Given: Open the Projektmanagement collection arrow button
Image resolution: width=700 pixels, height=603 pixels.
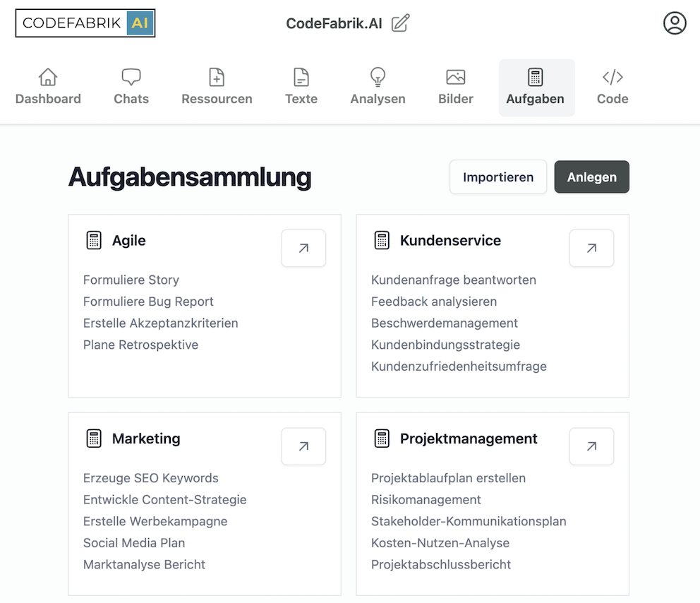Looking at the screenshot, I should click(x=591, y=446).
